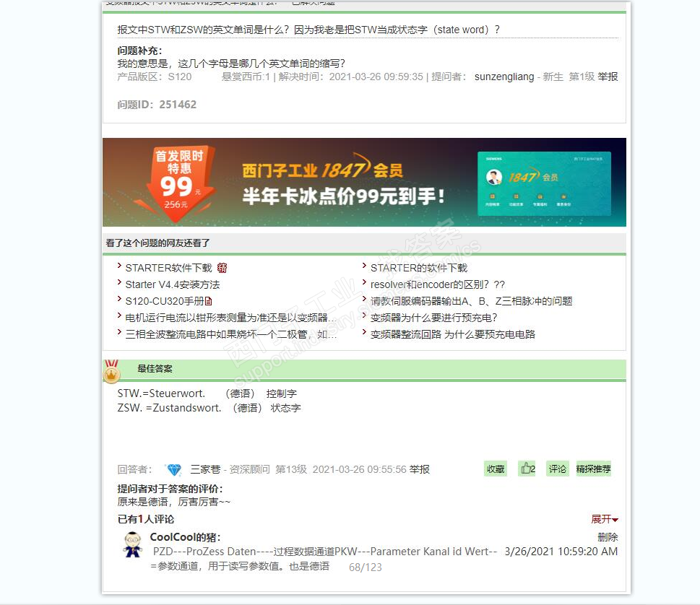This screenshot has width=700, height=605.
Task: Open link Starter V4.4安装方法
Action: tap(173, 284)
